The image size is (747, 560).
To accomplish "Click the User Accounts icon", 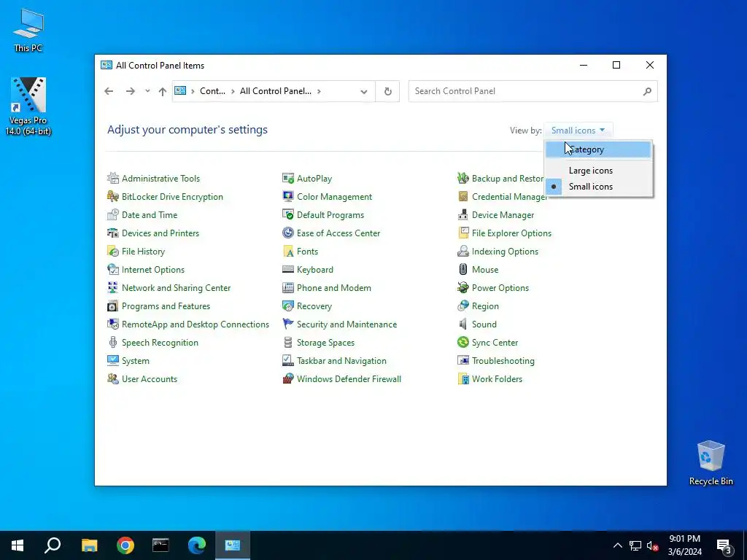I will tap(113, 378).
